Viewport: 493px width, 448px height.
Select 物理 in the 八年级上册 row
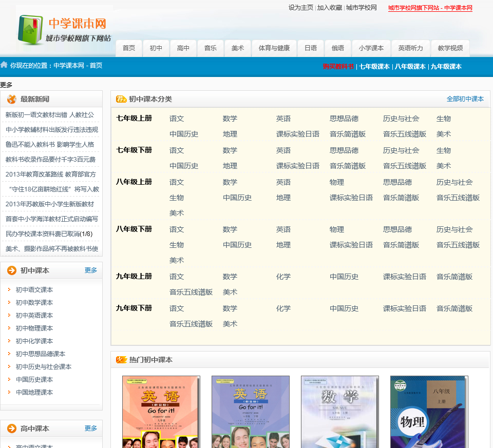337,182
